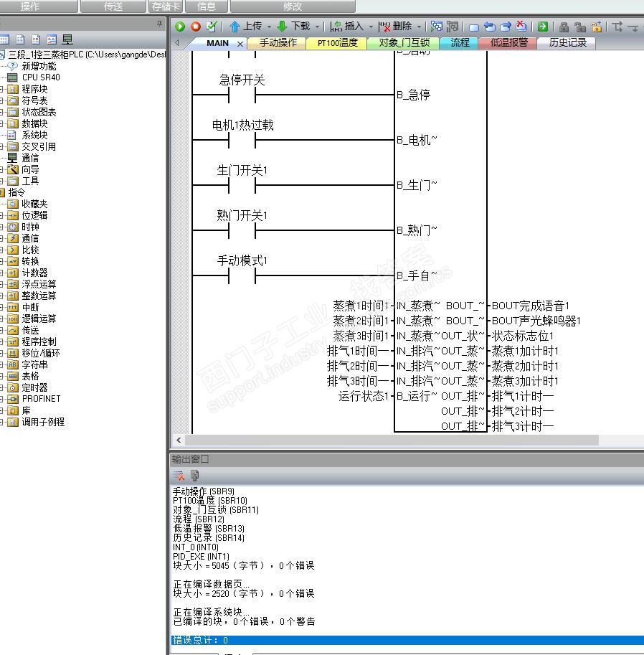Go to the previous bookmark icon
The width and height of the screenshot is (644, 655).
pyautogui.click(x=490, y=27)
